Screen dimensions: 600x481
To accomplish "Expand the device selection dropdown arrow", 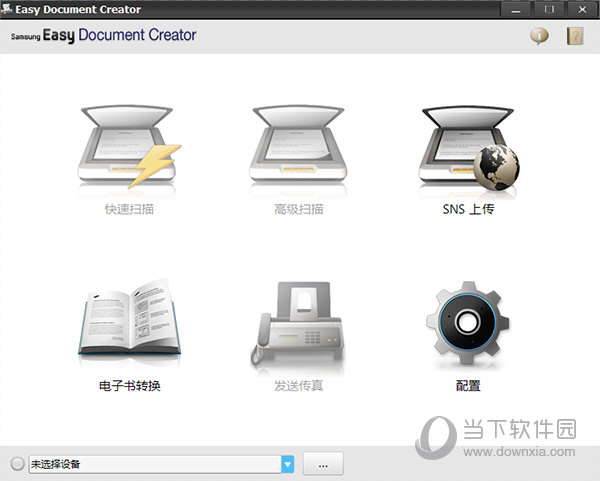I will pos(288,465).
